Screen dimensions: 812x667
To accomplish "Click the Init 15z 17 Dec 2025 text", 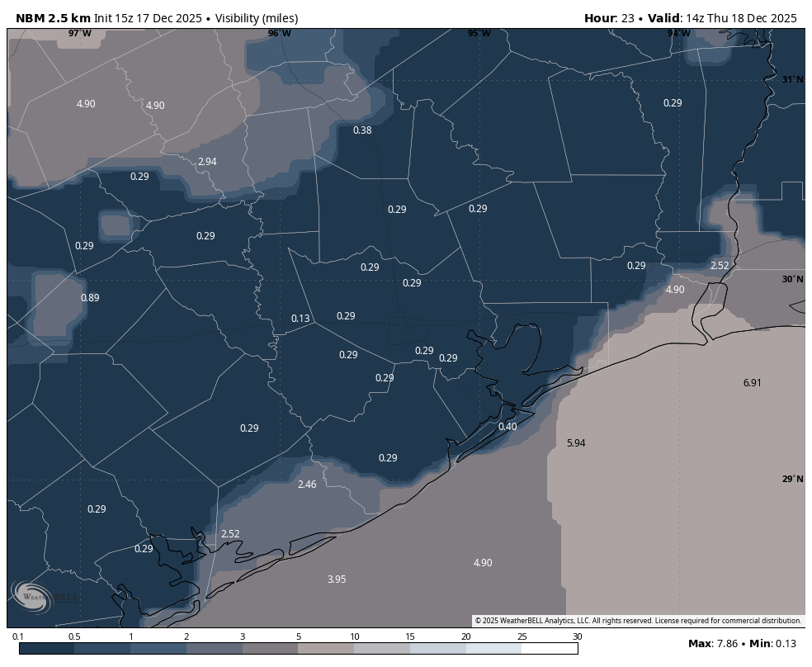I will (148, 18).
